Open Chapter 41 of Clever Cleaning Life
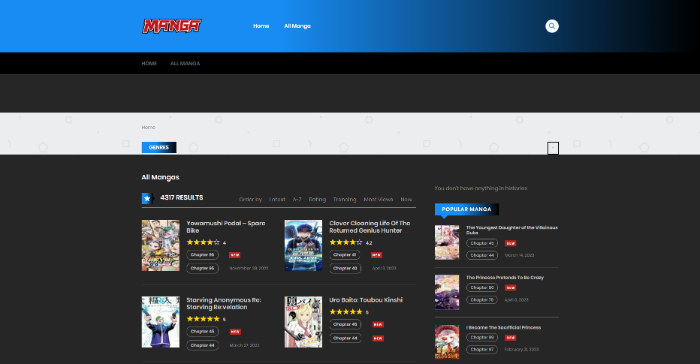Image resolution: width=700 pixels, height=364 pixels. (345, 255)
